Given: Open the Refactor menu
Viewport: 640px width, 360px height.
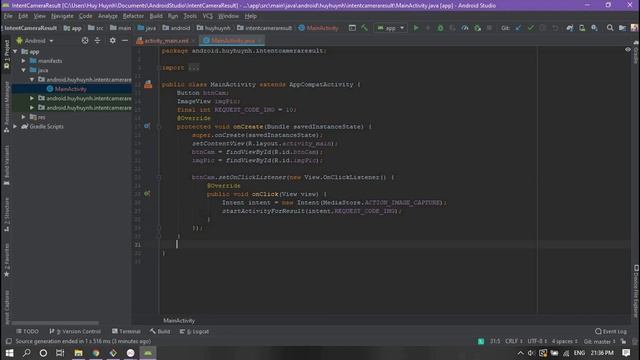Looking at the screenshot, I should point(133,16).
